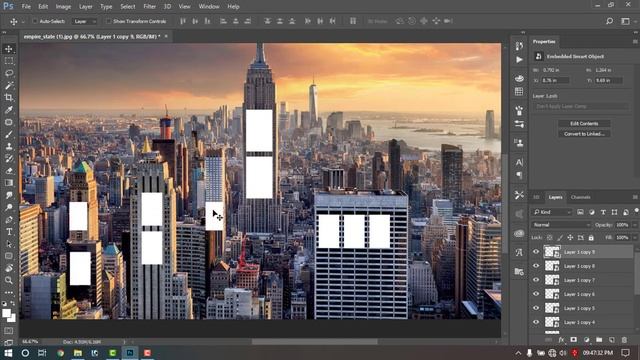This screenshot has width=640, height=360.
Task: Open the Layers panel flyout menu
Action: tap(635, 197)
